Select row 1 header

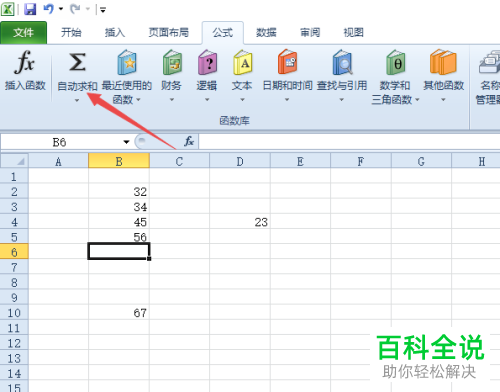tap(14, 176)
